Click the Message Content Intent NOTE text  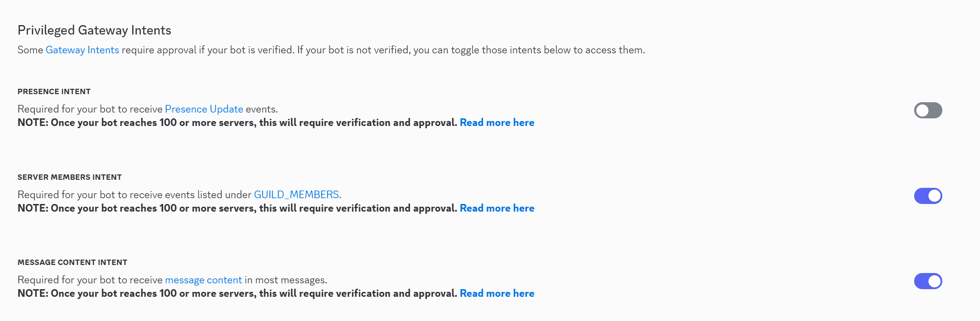click(237, 293)
